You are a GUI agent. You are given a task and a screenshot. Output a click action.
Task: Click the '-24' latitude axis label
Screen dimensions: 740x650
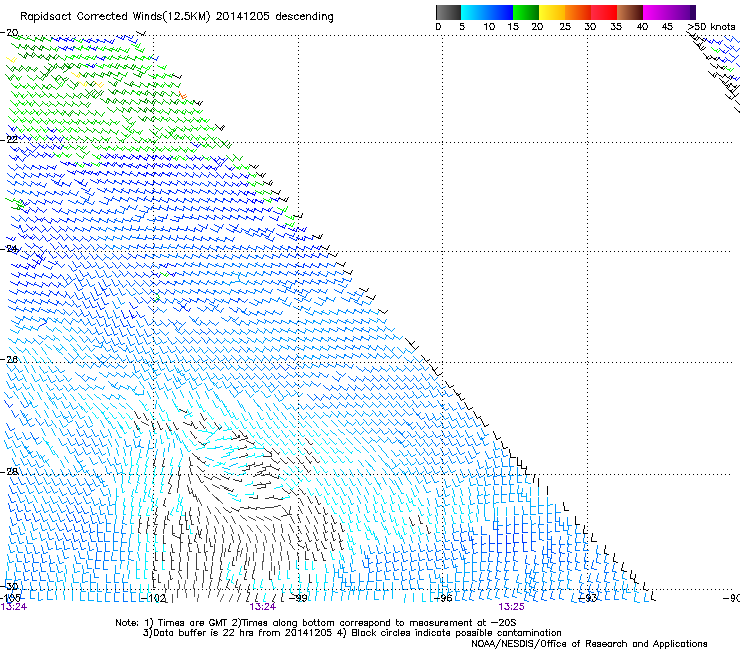click(9, 249)
